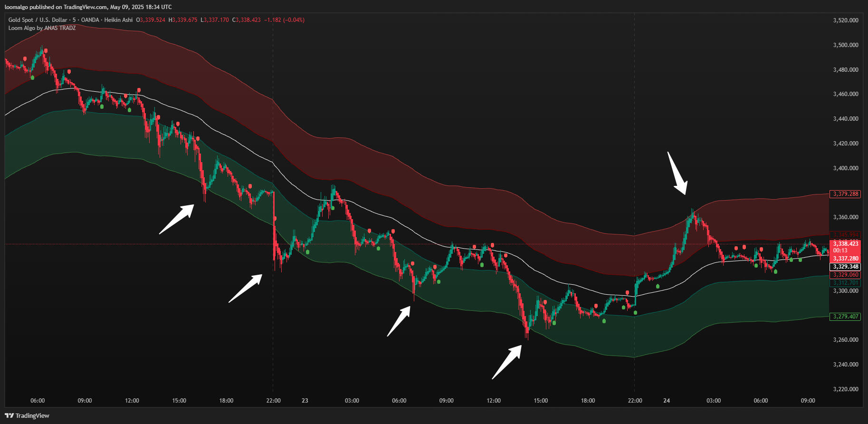Select the teal price label 3,312.701
The width and height of the screenshot is (868, 424).
(x=845, y=283)
